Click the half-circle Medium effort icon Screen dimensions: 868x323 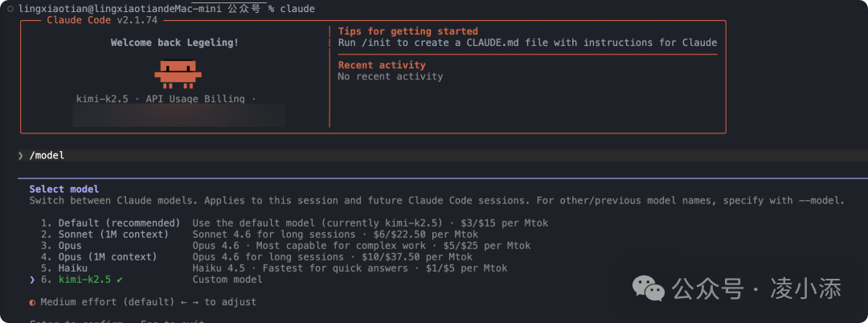(x=32, y=302)
